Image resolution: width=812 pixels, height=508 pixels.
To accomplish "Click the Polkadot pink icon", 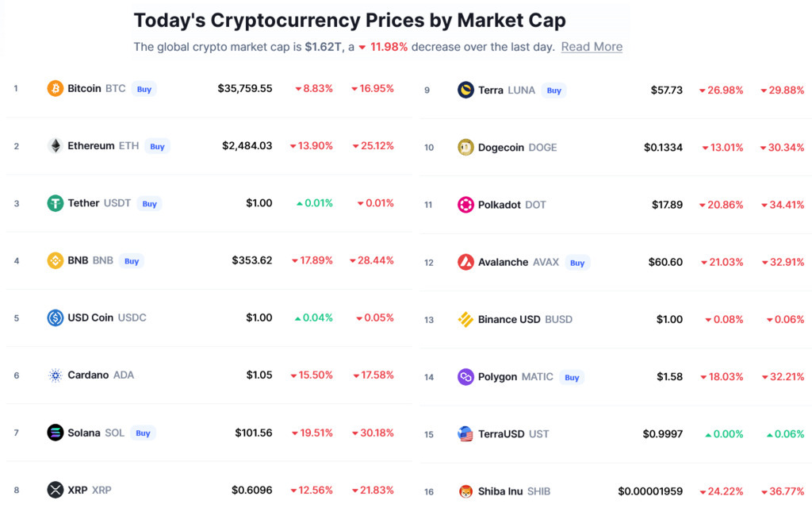I will (x=465, y=205).
